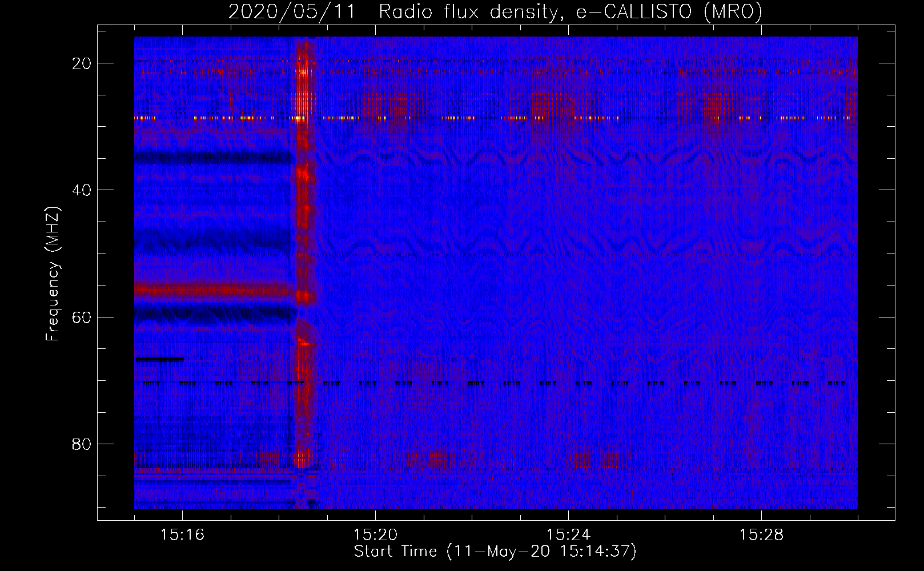Click the 15:28 time tick label
Screen dimensions: 924x571
[x=761, y=535]
